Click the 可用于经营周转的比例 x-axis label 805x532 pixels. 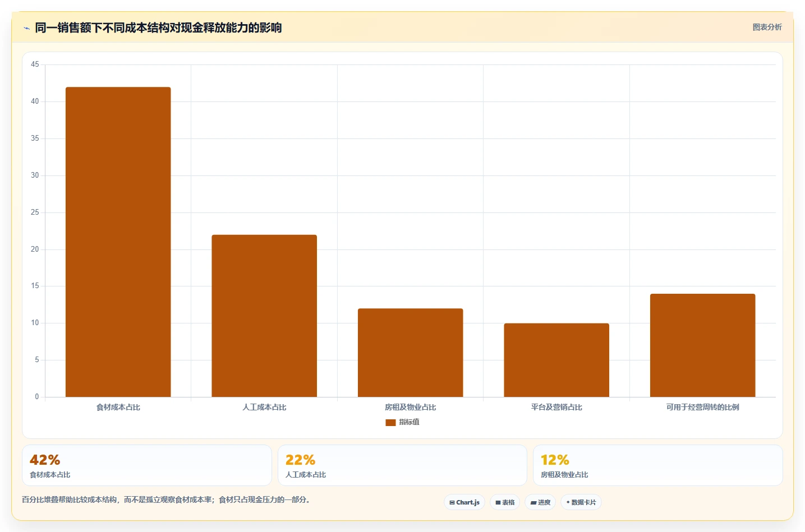[703, 407]
